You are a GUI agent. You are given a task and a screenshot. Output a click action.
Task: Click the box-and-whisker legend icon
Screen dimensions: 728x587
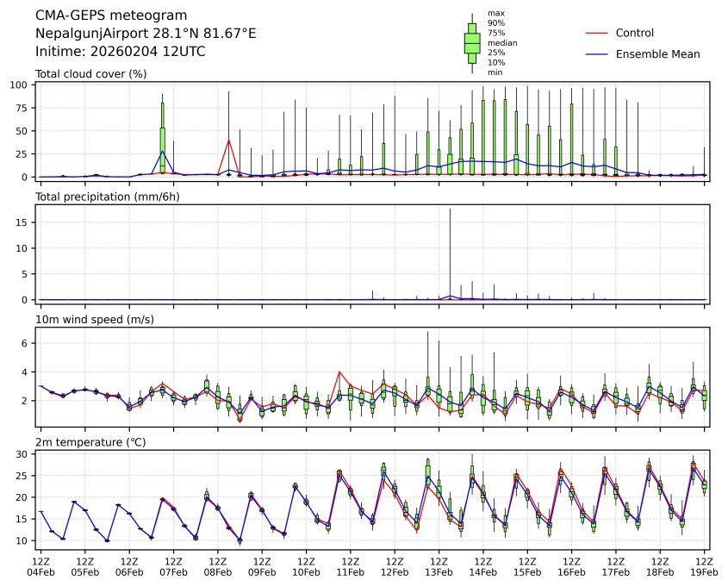tap(472, 43)
